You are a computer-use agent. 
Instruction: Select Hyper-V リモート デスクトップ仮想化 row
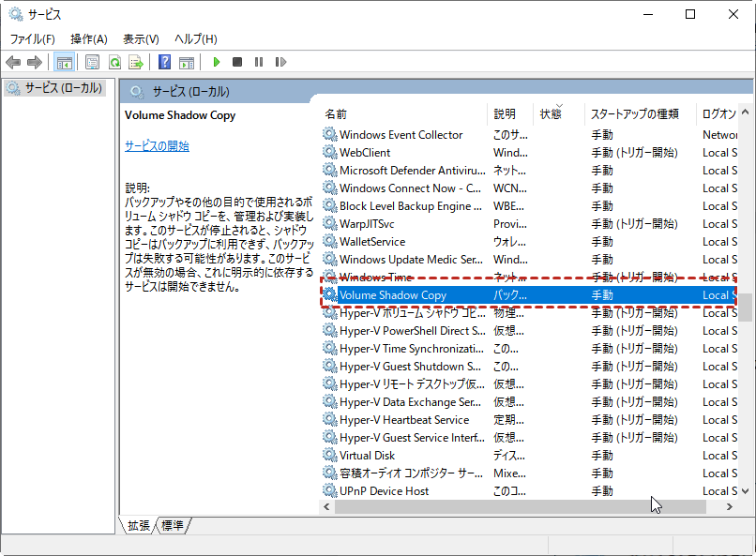click(529, 384)
